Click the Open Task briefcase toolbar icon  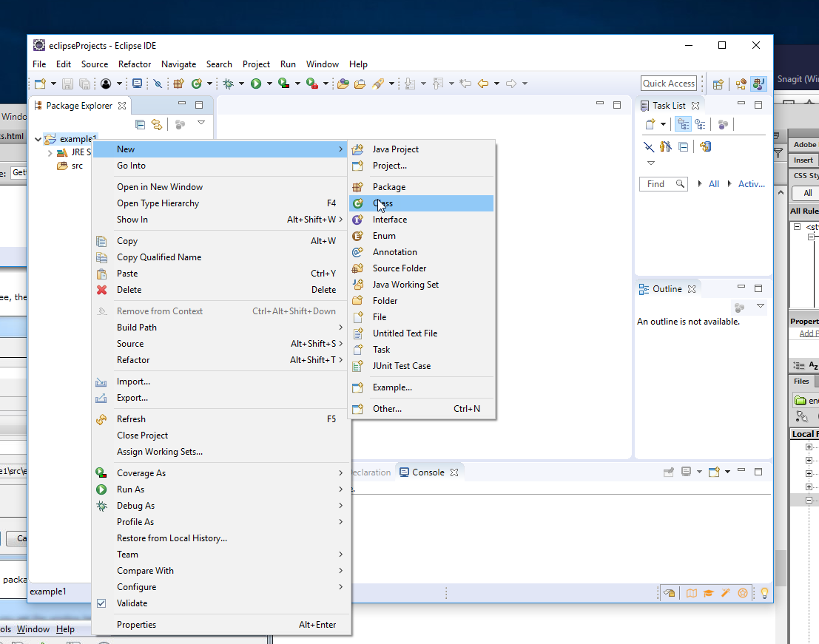coord(360,84)
